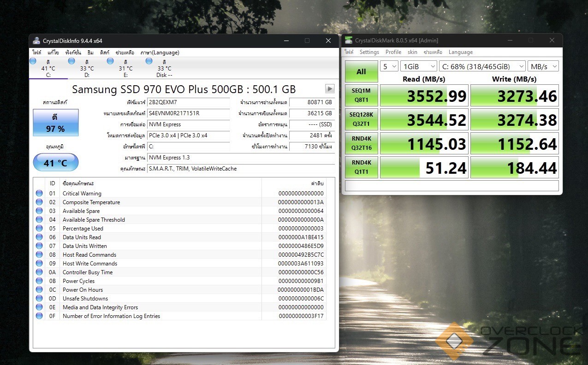Viewport: 588px width, 365px height.
Task: Open the Settings menu in CrystalDiskMark
Action: (x=369, y=52)
